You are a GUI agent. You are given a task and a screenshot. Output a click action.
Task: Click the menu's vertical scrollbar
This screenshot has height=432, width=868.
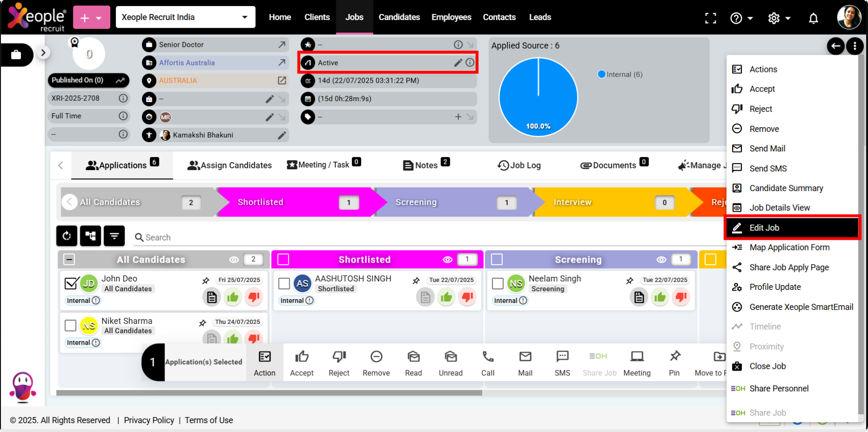click(x=861, y=234)
